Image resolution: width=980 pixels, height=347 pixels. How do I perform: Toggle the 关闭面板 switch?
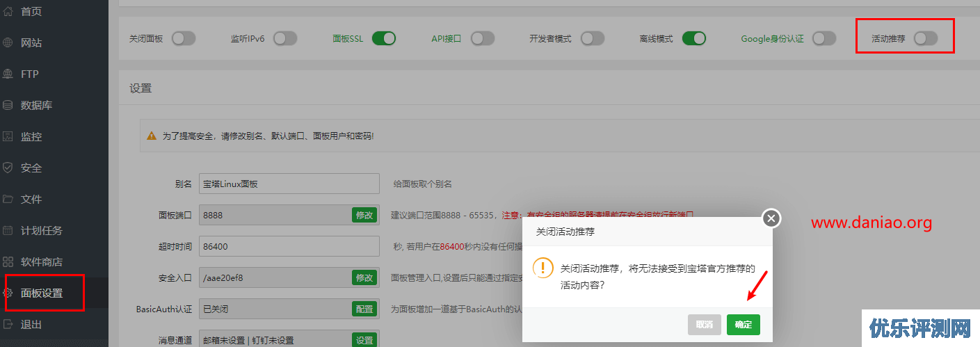point(184,38)
